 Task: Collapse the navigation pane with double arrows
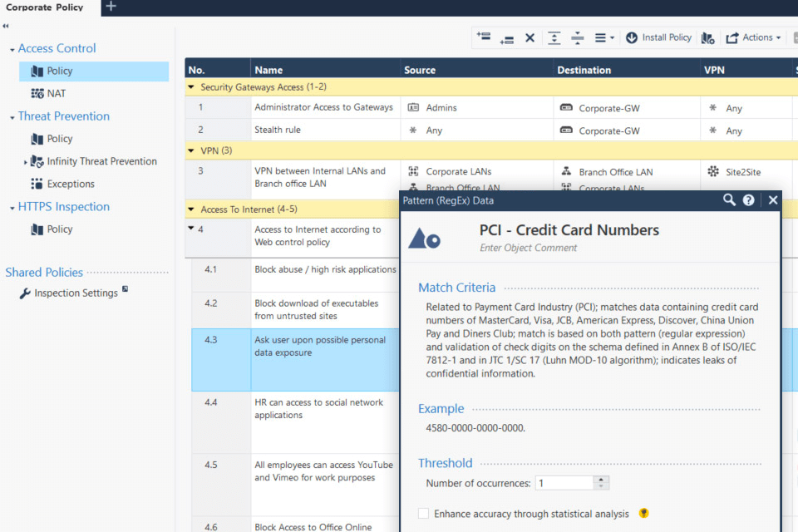coord(6,26)
